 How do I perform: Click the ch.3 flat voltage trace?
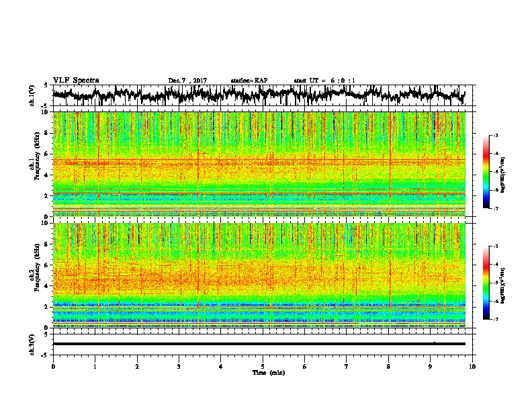click(x=259, y=344)
